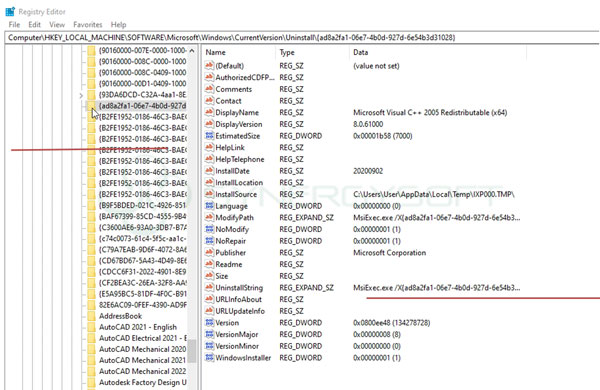Select the Version DWORD value icon
This screenshot has height=390, width=600.
209,323
